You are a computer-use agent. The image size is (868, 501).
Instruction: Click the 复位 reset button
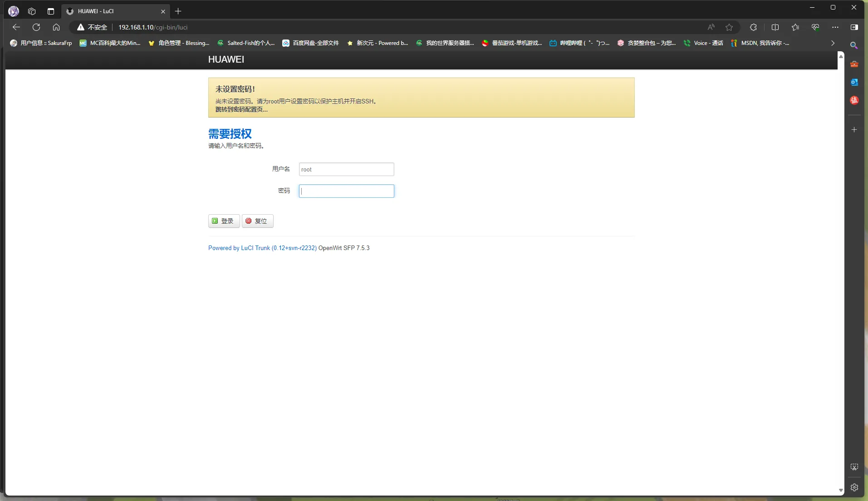(257, 221)
